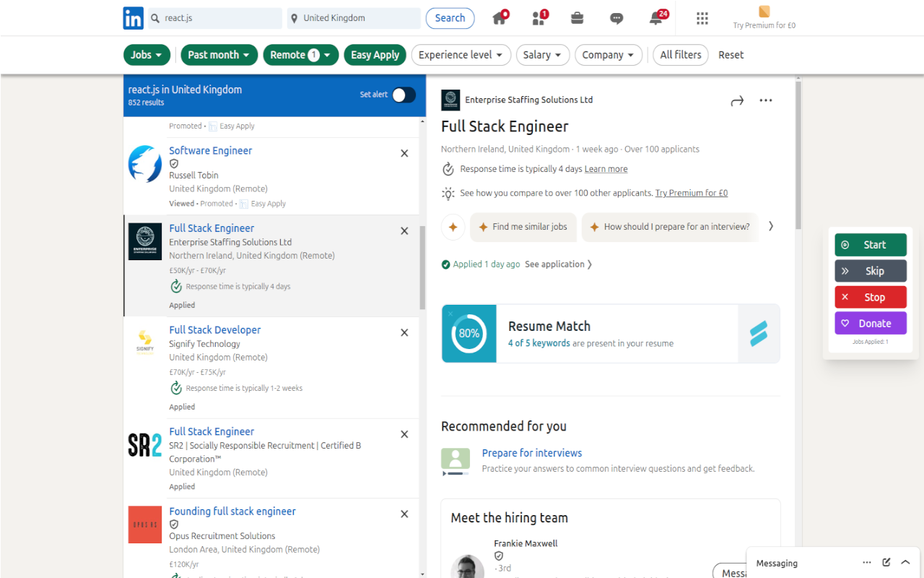Click Donate in the extension panel
This screenshot has height=578, width=924.
[871, 323]
